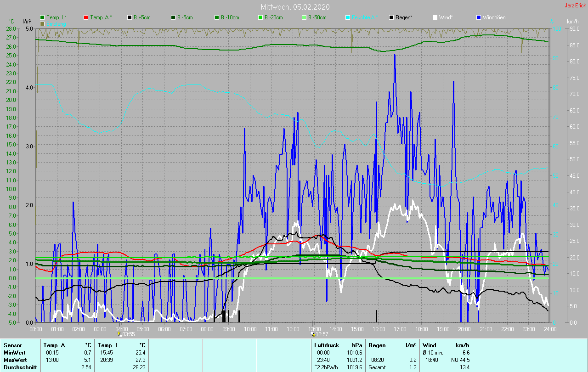Click the red Temp. A. legend square
Image resolution: width=588 pixels, height=372 pixels.
pyautogui.click(x=86, y=17)
